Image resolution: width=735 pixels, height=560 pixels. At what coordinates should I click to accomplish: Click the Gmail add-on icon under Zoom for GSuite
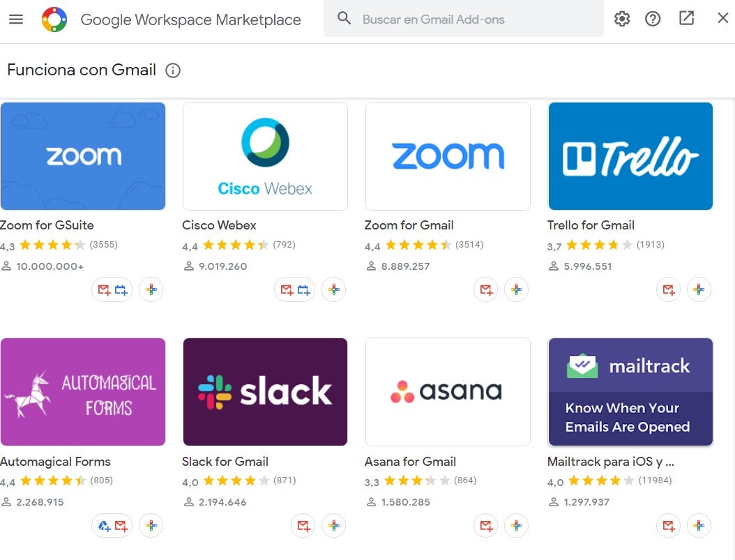[103, 289]
